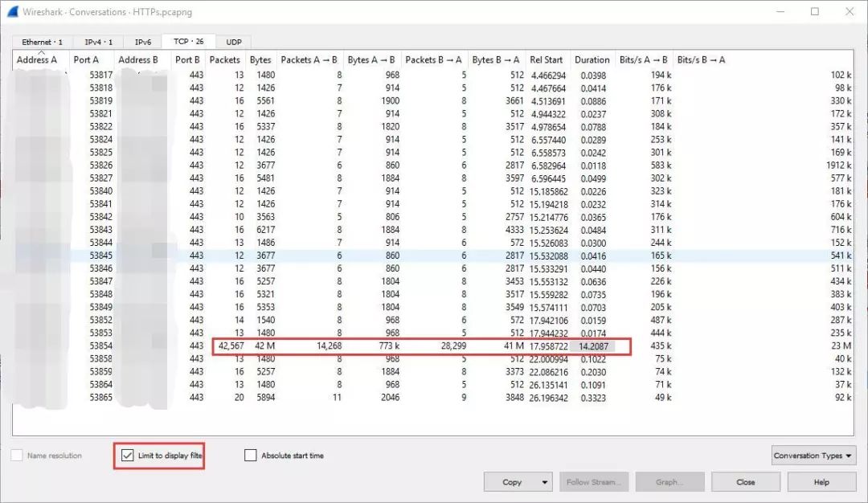
Task: Select the highlighted row with Port 53845
Action: tap(433, 256)
